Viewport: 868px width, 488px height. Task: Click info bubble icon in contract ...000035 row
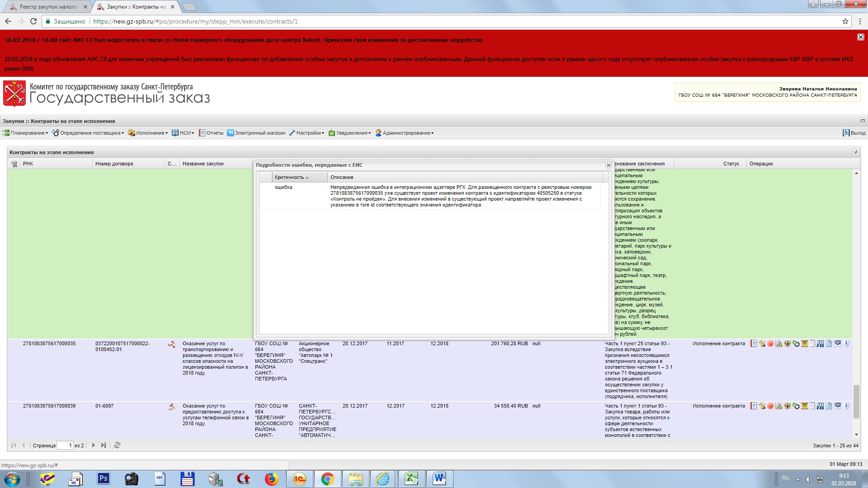point(847,343)
